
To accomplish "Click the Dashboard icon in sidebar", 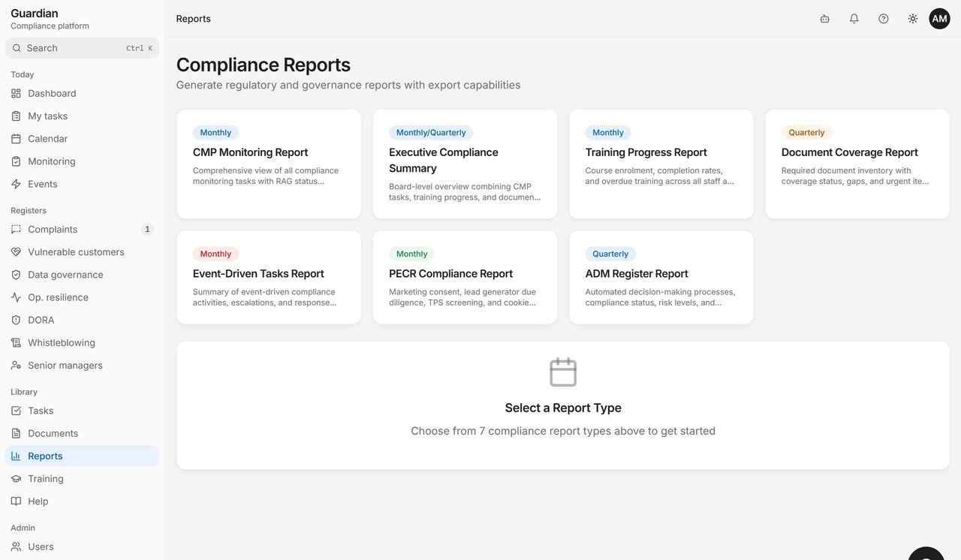I will 16,93.
